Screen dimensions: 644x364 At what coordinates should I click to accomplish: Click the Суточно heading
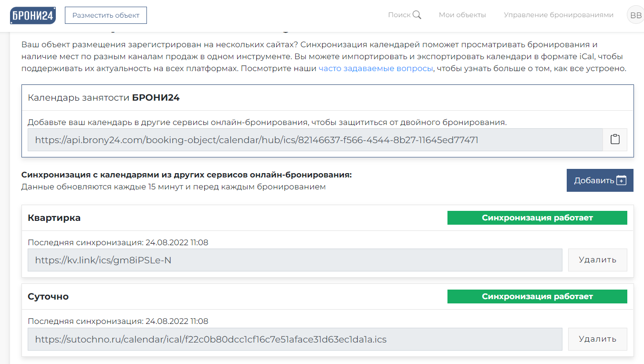point(48,297)
